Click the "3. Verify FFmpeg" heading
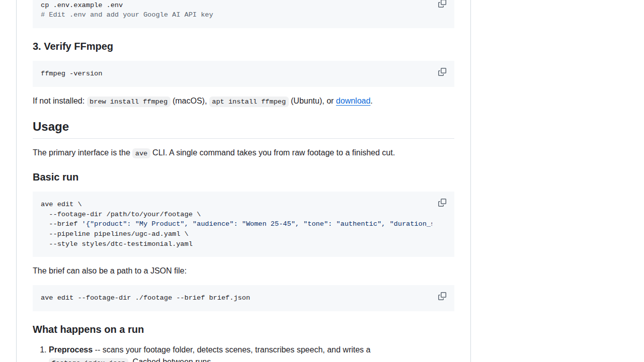Image resolution: width=644 pixels, height=362 pixels. pos(73,46)
